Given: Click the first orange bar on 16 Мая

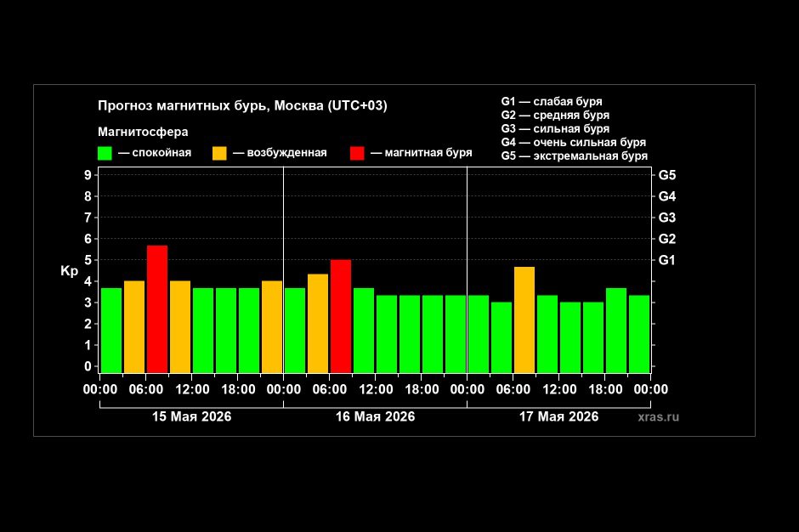Looking at the screenshot, I should tap(317, 323).
